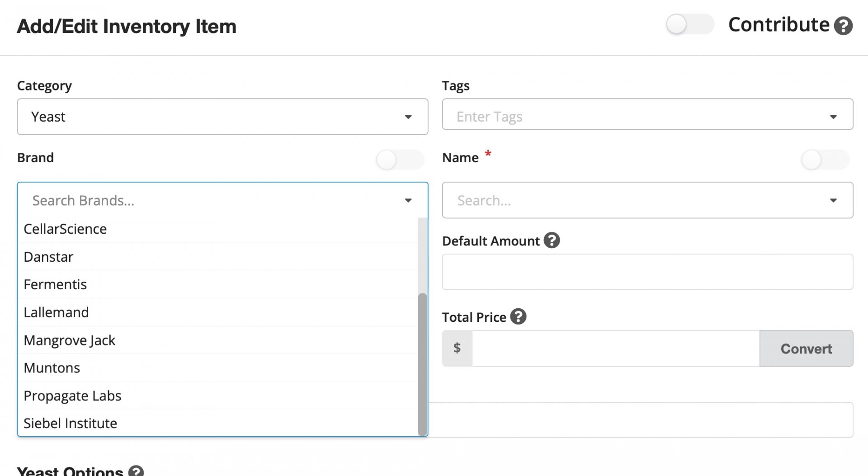Pick Mangrove Jack from the brands
The image size is (868, 476).
coord(218,340)
